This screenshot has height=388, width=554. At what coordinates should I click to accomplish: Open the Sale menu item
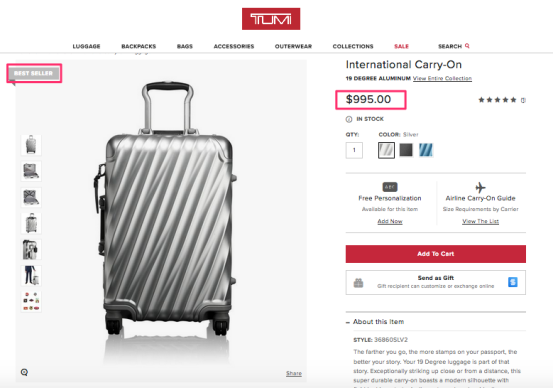click(x=401, y=46)
